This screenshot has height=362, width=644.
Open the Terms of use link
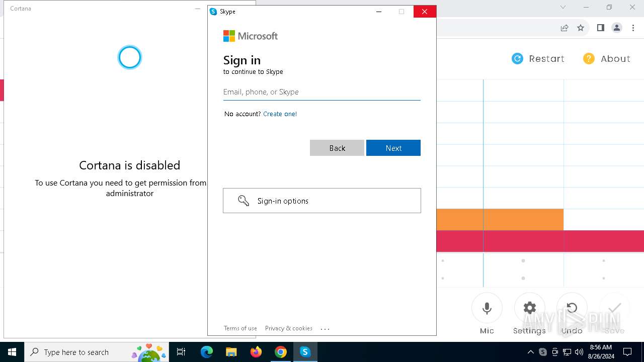point(240,328)
